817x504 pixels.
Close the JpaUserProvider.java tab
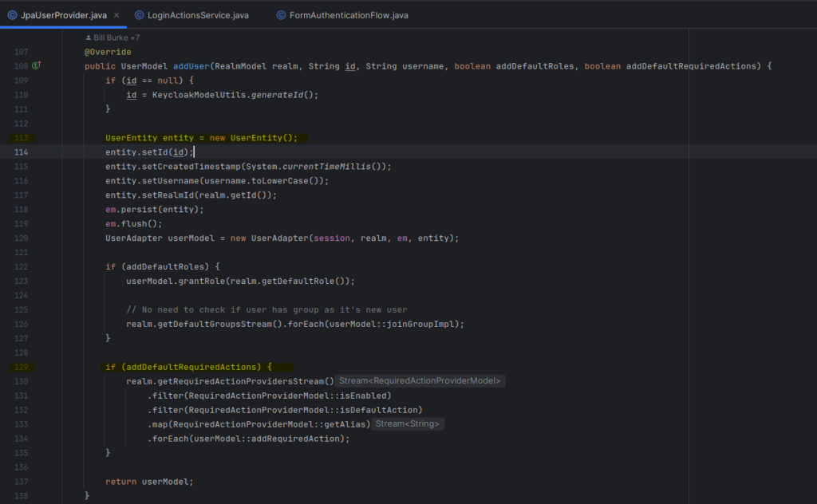(x=116, y=15)
